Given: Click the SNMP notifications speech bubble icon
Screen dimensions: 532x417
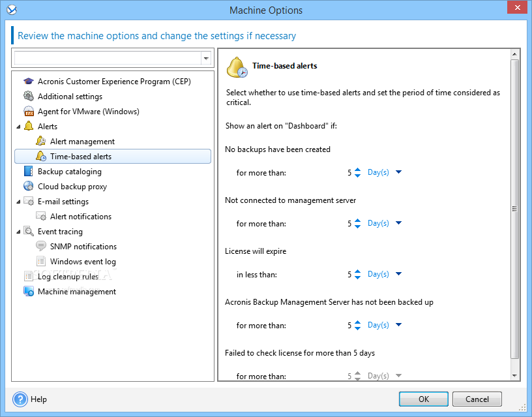Looking at the screenshot, I should pyautogui.click(x=40, y=246).
